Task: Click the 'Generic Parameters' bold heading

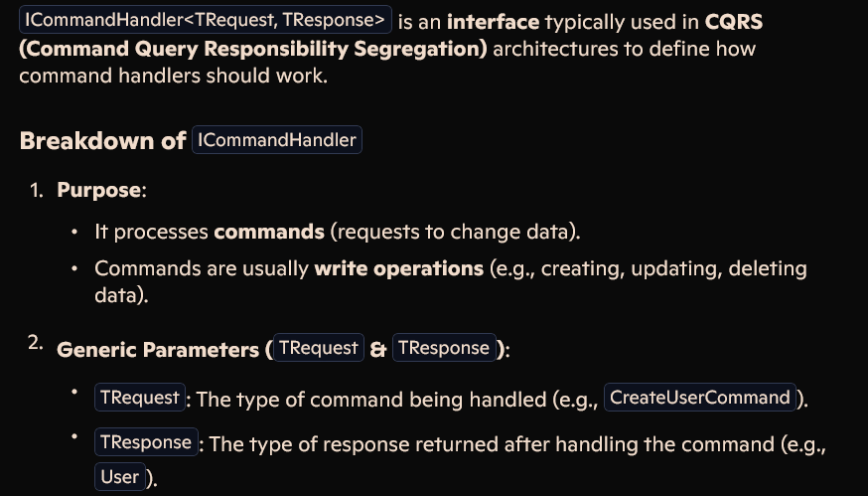Action: [158, 350]
